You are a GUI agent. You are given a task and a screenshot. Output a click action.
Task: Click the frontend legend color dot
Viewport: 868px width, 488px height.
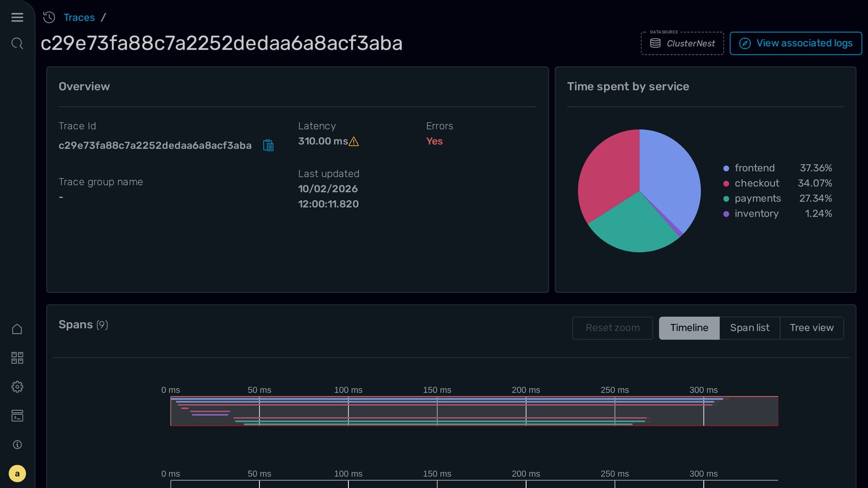pos(726,169)
